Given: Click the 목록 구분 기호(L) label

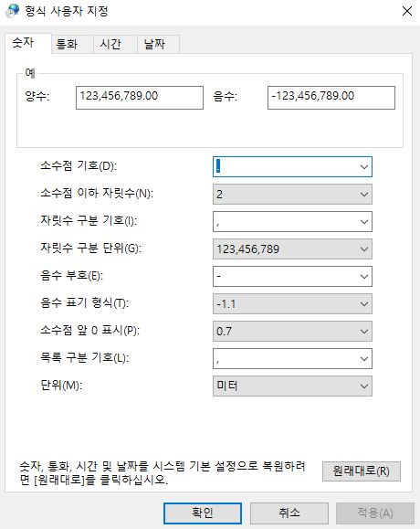Looking at the screenshot, I should (85, 358).
